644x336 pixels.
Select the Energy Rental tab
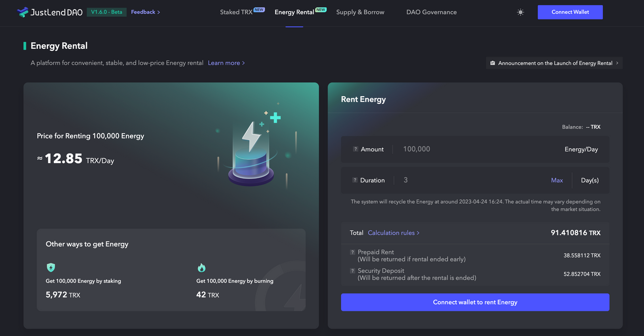click(x=294, y=12)
